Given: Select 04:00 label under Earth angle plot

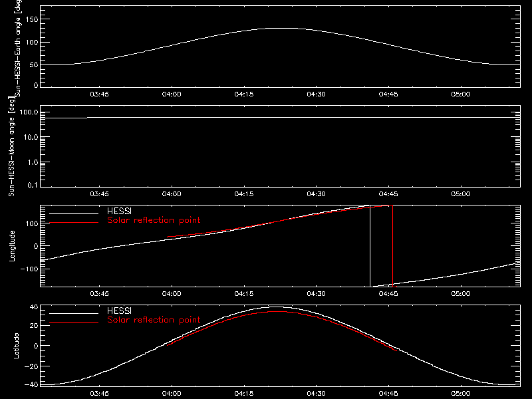Looking at the screenshot, I should coord(172,94).
